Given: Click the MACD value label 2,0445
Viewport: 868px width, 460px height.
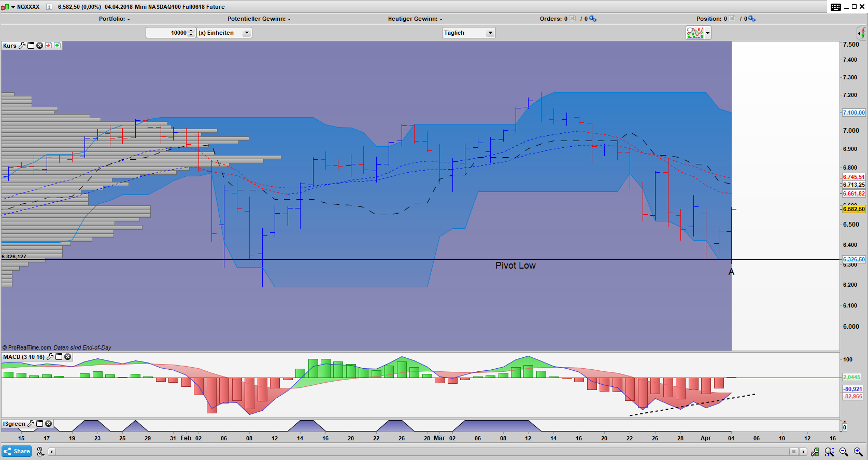Looking at the screenshot, I should click(x=852, y=377).
